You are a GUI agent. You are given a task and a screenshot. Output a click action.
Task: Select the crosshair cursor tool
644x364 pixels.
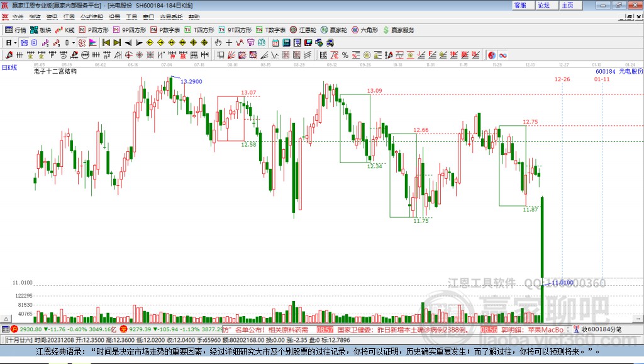coord(229,42)
